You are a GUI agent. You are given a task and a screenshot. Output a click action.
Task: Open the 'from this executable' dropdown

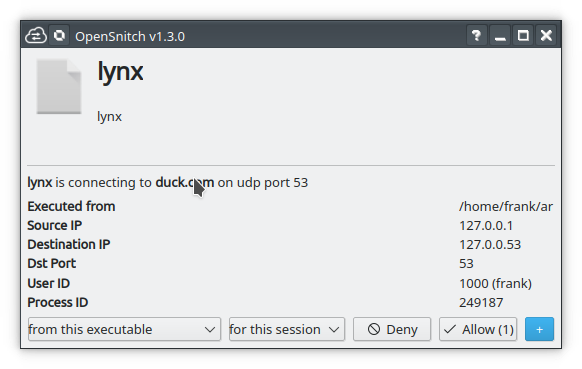pyautogui.click(x=124, y=329)
